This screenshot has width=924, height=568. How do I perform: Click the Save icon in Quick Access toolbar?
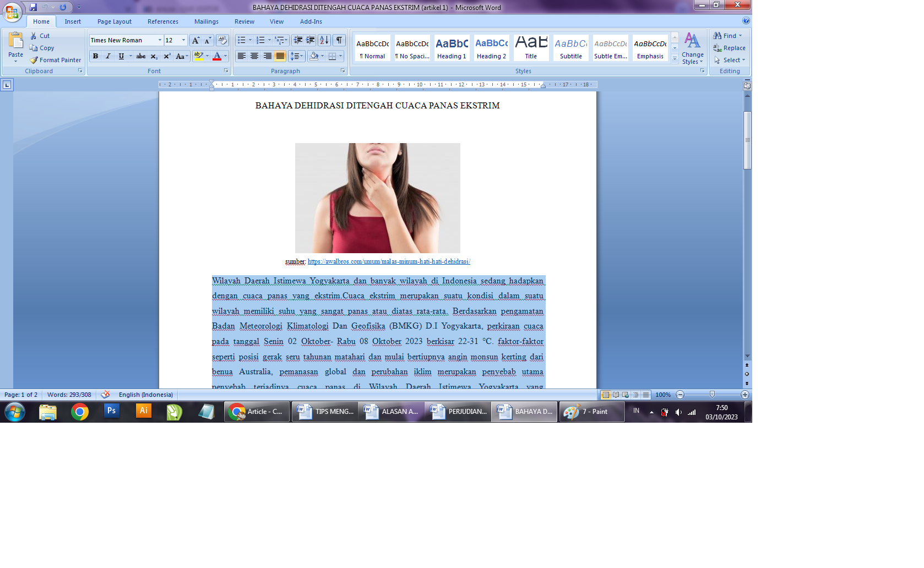point(33,7)
